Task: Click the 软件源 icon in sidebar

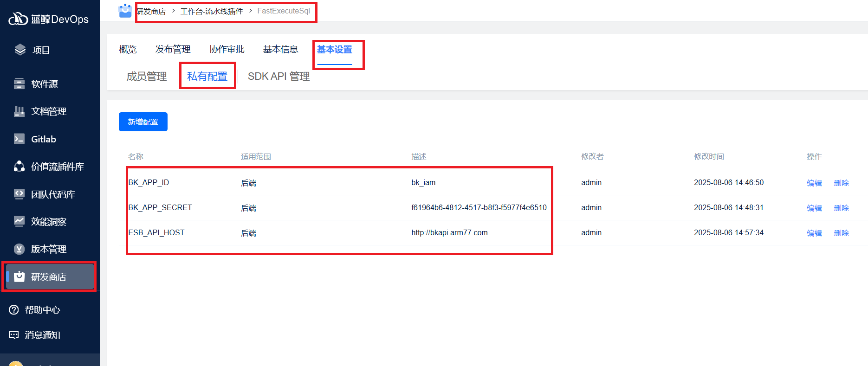Action: [19, 83]
